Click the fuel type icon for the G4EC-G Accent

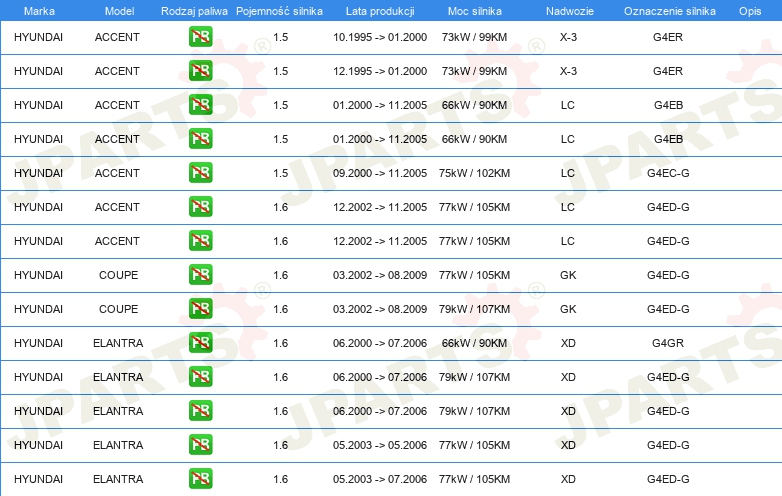tap(201, 173)
